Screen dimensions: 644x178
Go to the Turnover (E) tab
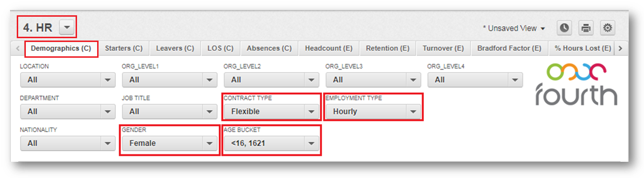tap(443, 48)
